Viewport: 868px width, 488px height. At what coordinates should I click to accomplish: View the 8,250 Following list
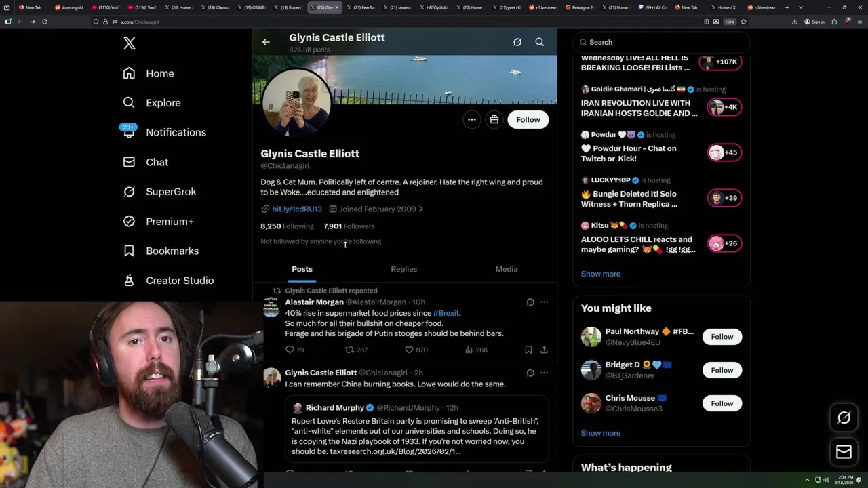click(287, 226)
